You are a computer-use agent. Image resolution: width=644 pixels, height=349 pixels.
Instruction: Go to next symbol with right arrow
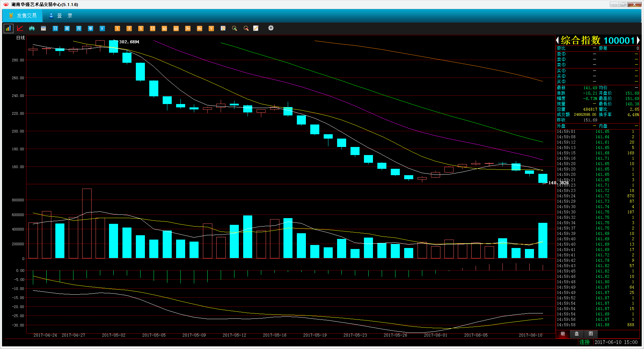[638, 40]
